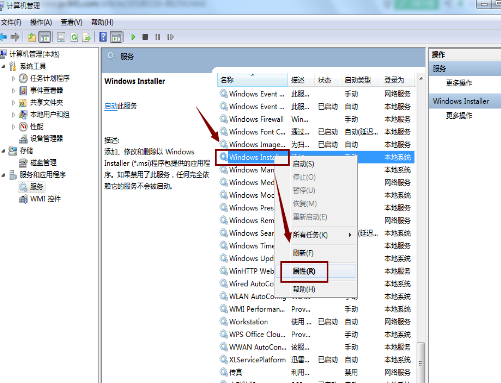Click the services list scrollbar up arrow
The image size is (501, 383).
click(421, 79)
